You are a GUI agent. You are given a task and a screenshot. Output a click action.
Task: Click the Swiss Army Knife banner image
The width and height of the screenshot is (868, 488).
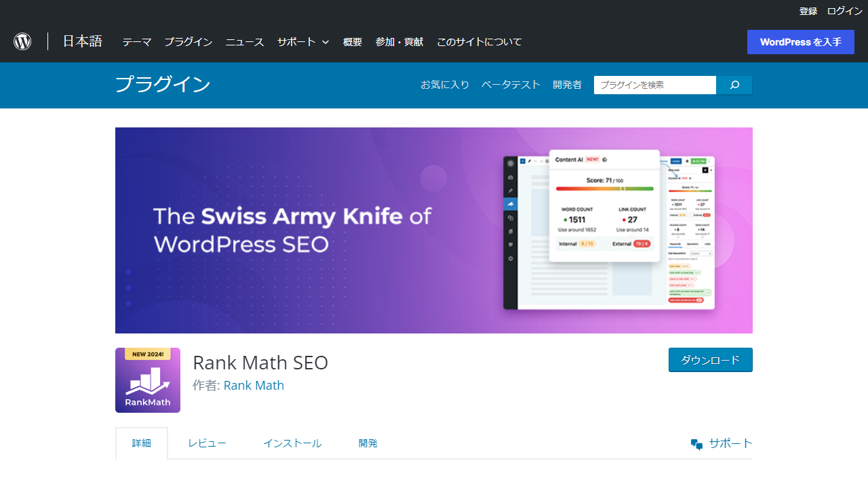434,230
